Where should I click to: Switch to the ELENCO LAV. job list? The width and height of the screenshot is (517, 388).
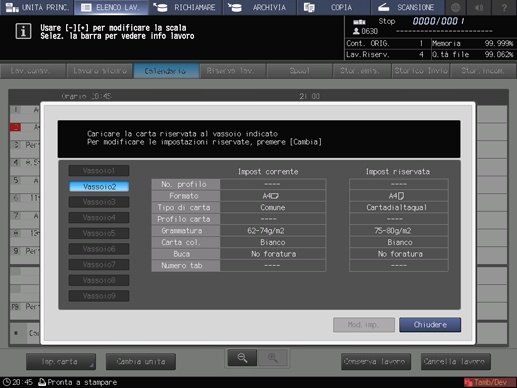pos(111,7)
